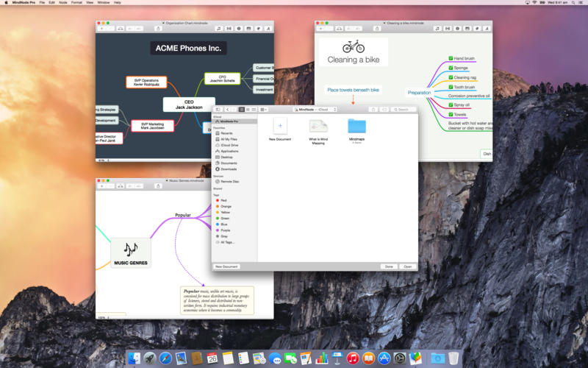Image resolution: width=588 pixels, height=368 pixels.
Task: Uncheck the Hand brush task checkbox
Action: tap(450, 58)
